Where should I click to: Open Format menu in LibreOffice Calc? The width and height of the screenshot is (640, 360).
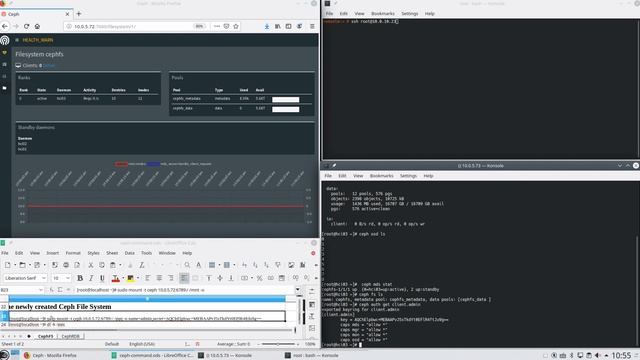tap(73, 253)
